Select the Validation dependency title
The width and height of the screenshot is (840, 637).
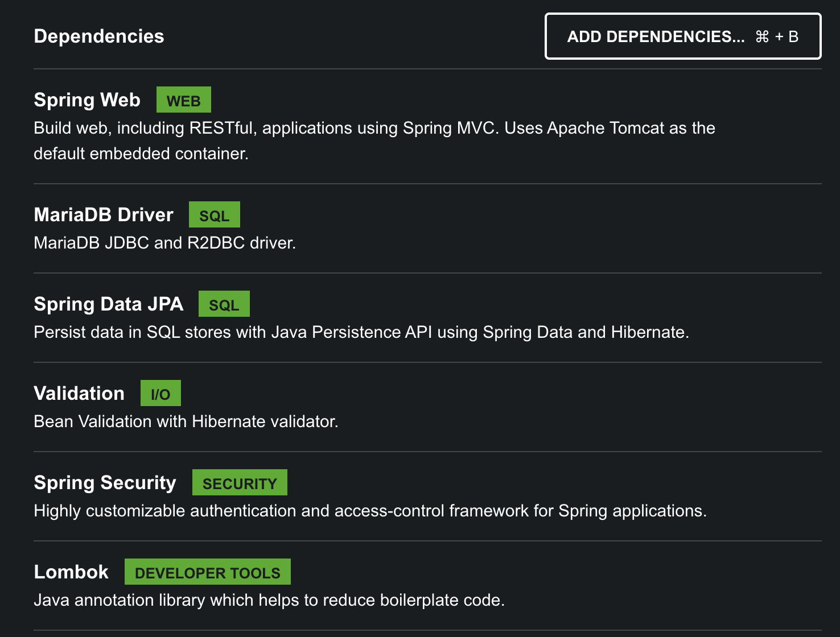tap(79, 394)
